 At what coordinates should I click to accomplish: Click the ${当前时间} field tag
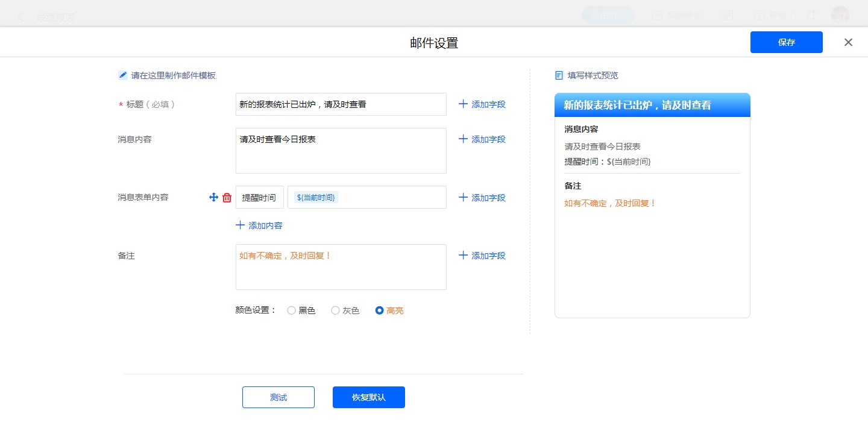pyautogui.click(x=316, y=197)
